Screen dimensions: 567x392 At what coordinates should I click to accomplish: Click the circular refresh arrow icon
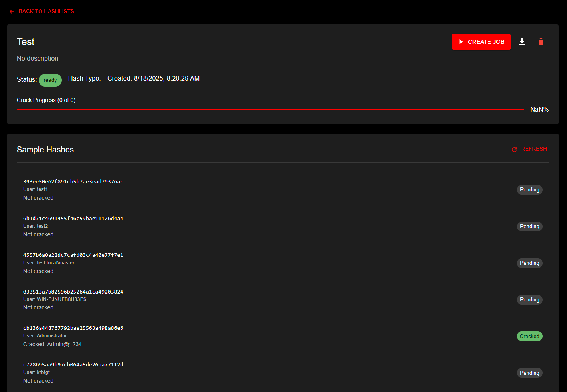coord(514,149)
